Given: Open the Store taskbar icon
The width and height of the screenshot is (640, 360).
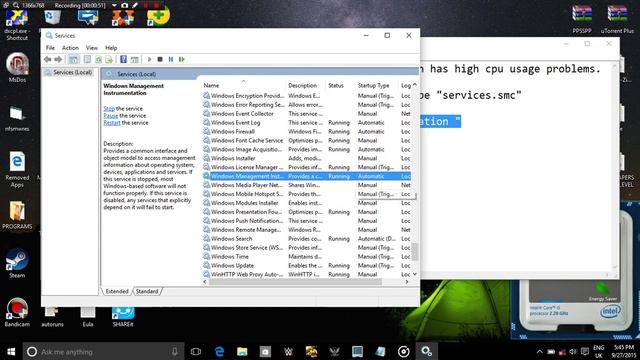Looking at the screenshot, I should pos(265,351).
